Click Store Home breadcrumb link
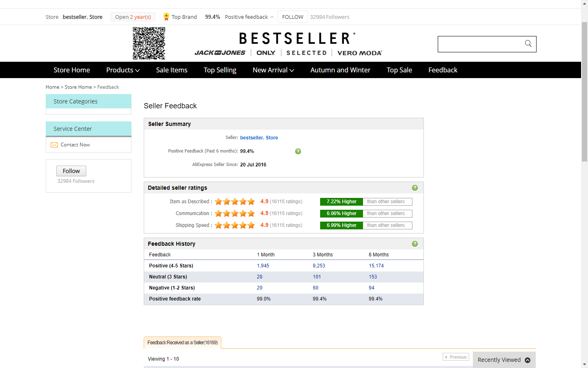 pos(78,87)
